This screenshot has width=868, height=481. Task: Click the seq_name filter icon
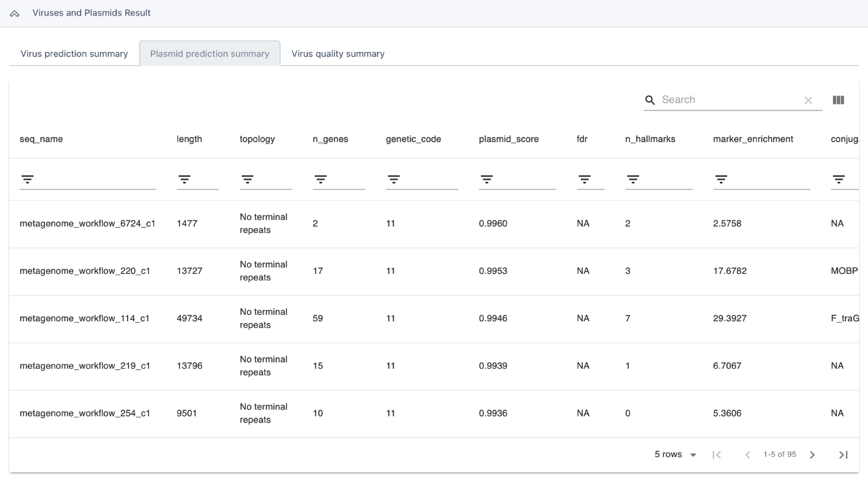pos(27,179)
